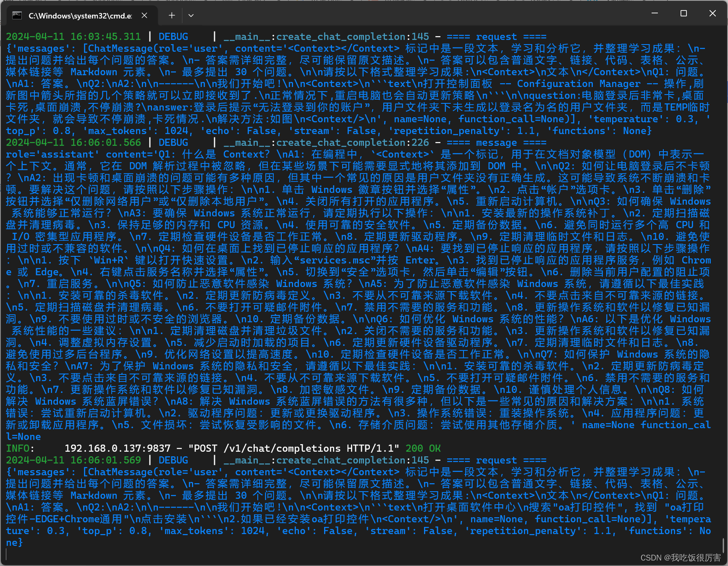Click the cmd icon in tab
The width and height of the screenshot is (728, 566).
17,16
